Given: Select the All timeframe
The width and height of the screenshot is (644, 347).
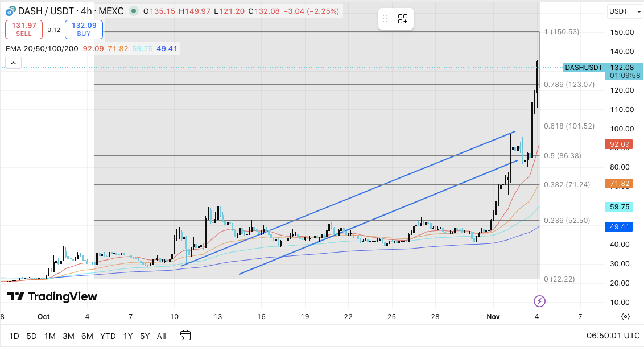Looking at the screenshot, I should [x=161, y=336].
